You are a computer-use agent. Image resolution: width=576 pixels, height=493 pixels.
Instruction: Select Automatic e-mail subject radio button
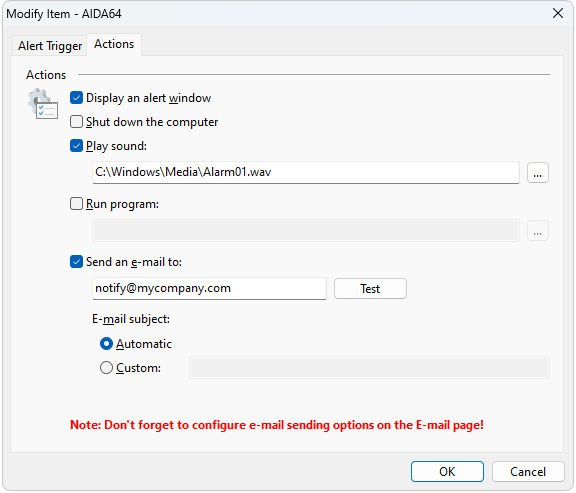107,344
